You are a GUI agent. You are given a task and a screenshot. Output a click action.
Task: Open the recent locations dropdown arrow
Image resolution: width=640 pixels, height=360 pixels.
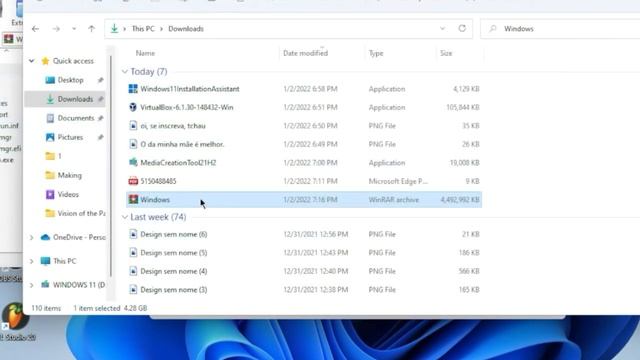[x=74, y=29]
